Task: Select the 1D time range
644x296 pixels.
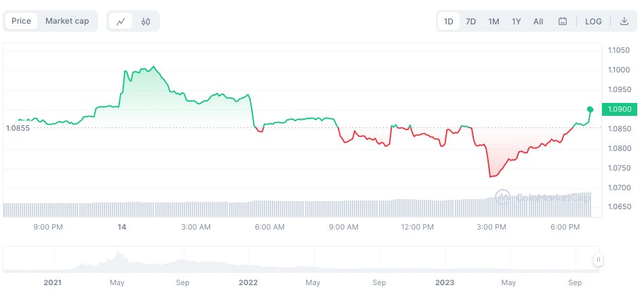Action: (x=449, y=21)
